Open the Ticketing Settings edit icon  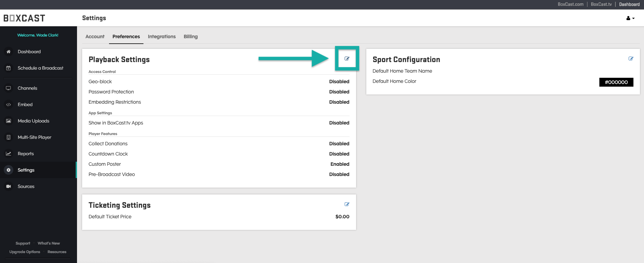(347, 204)
